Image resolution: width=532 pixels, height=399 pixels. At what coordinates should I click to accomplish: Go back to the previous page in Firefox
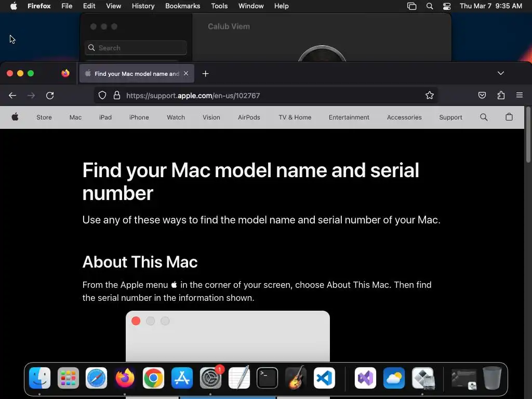[x=12, y=96]
